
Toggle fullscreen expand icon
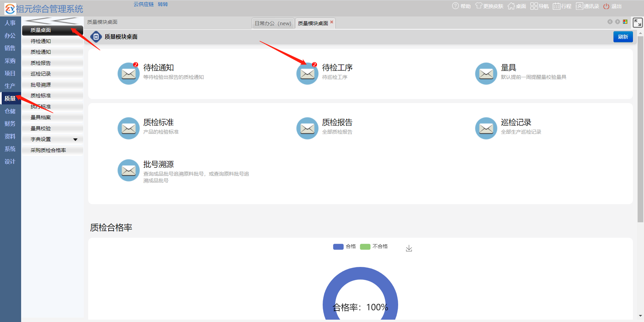[x=637, y=22]
